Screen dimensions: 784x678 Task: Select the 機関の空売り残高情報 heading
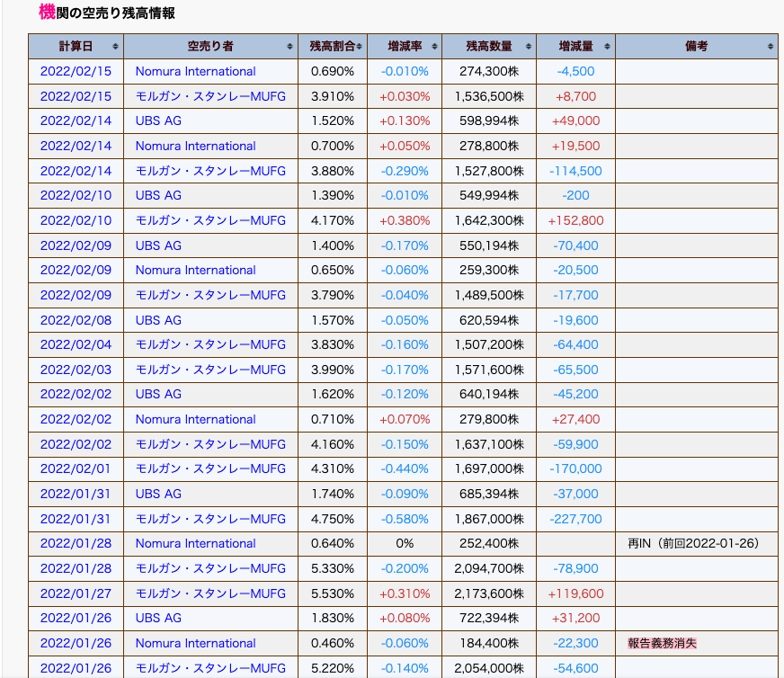(107, 12)
